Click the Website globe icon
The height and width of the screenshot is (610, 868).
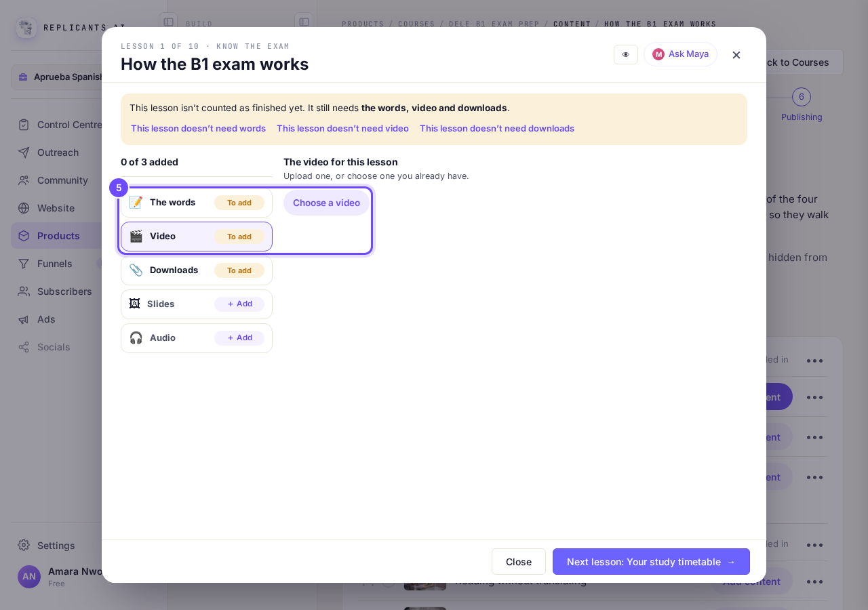coord(24,208)
